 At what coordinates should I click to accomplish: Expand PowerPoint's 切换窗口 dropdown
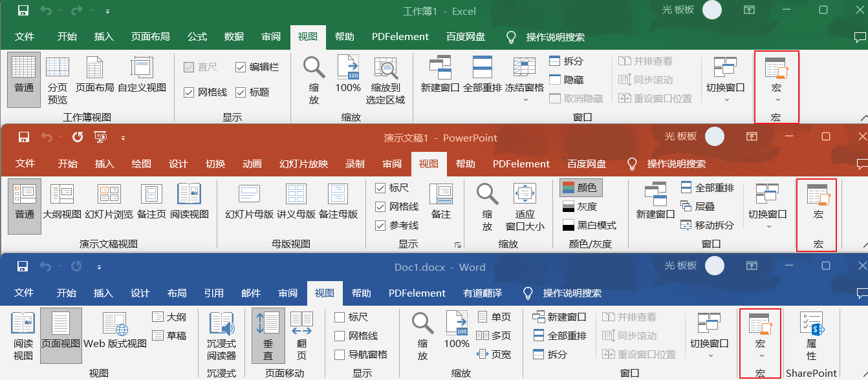(768, 227)
